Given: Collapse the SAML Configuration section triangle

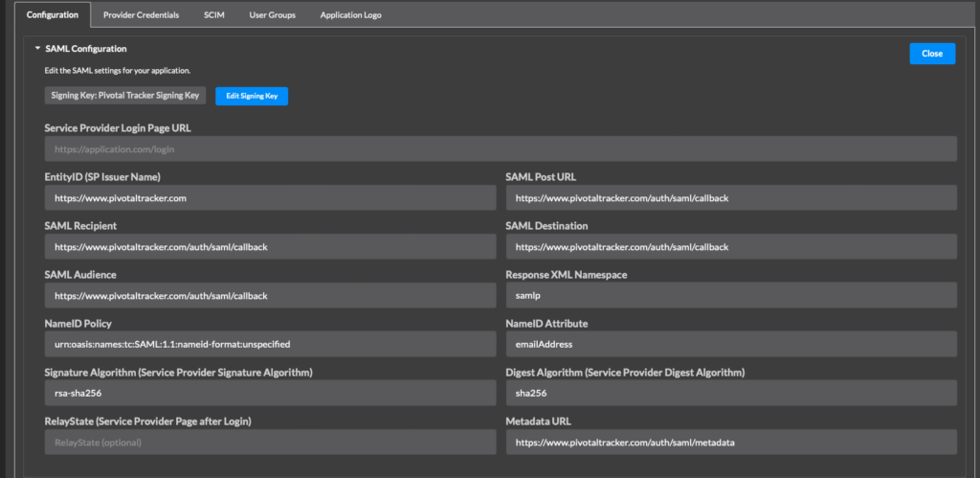Looking at the screenshot, I should (37, 48).
